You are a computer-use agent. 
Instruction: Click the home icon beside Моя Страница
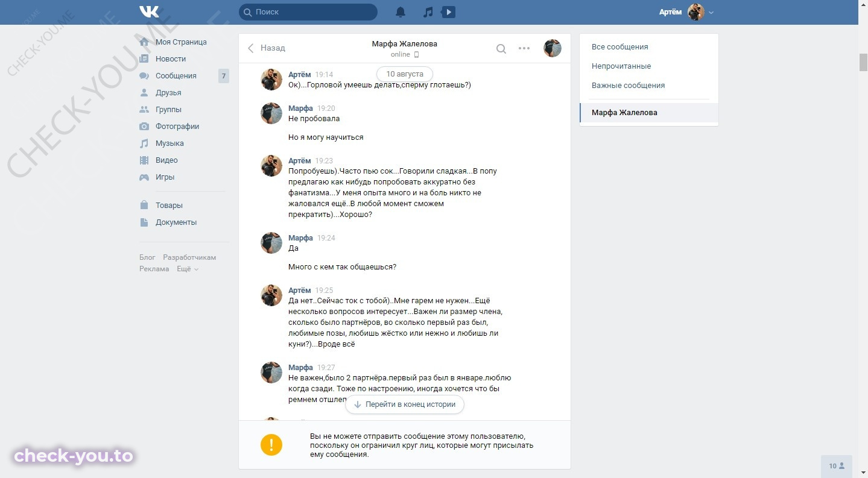(x=144, y=42)
